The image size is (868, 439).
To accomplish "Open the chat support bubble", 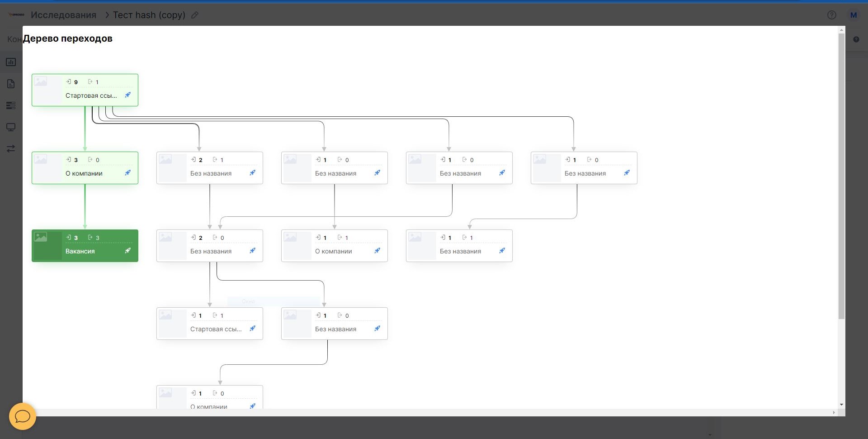I will (23, 416).
